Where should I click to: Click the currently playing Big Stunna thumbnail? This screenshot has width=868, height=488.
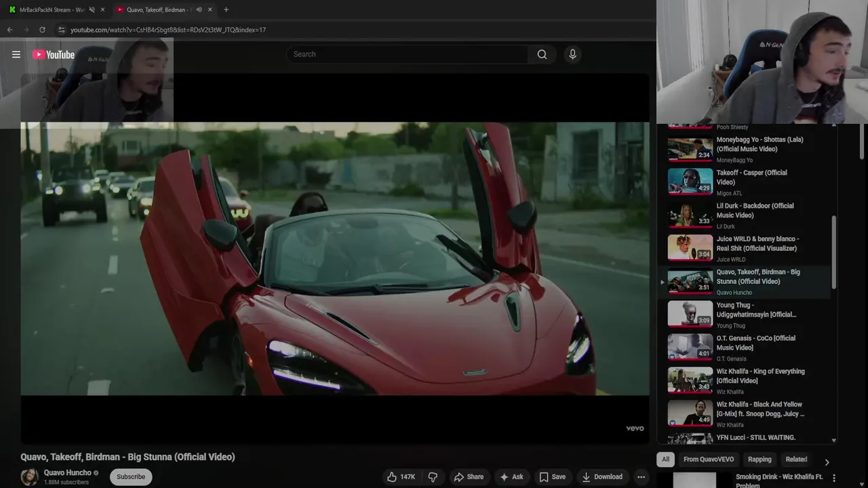point(690,282)
